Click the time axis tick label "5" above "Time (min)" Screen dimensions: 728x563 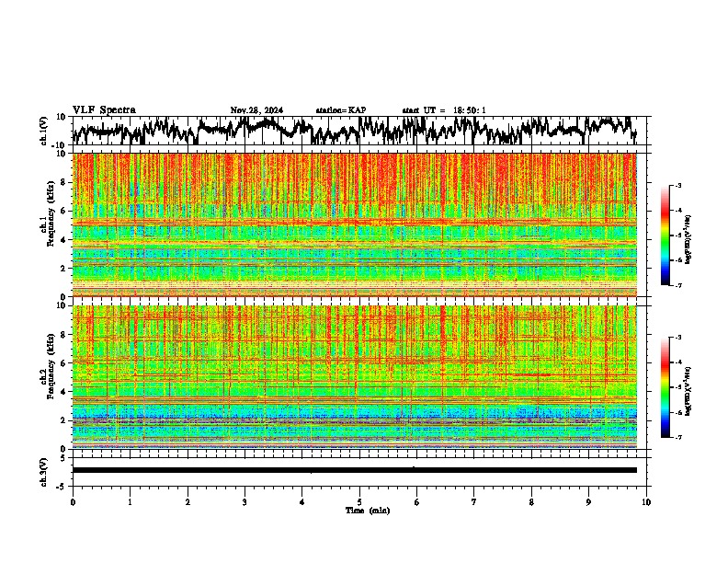click(x=359, y=502)
